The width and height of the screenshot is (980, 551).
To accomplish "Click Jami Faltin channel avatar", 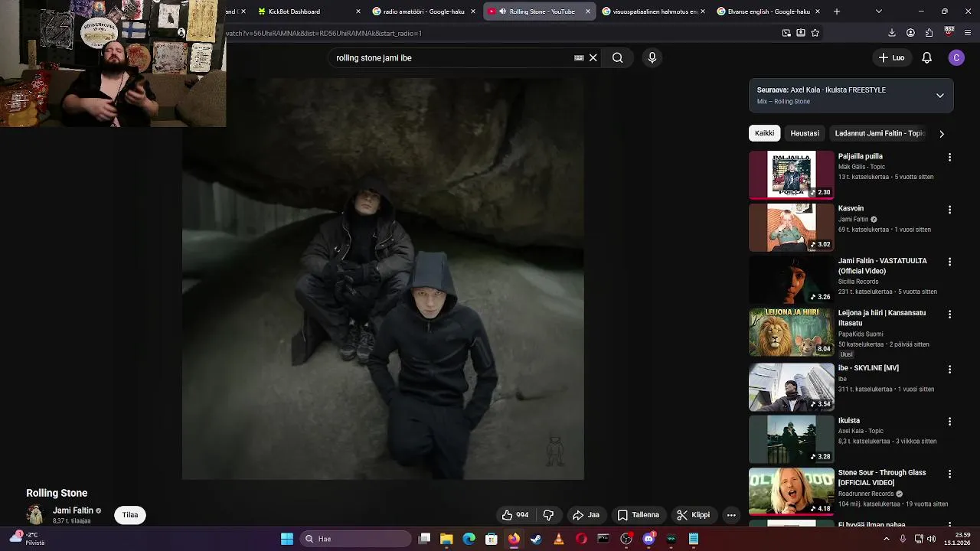I will coord(35,515).
